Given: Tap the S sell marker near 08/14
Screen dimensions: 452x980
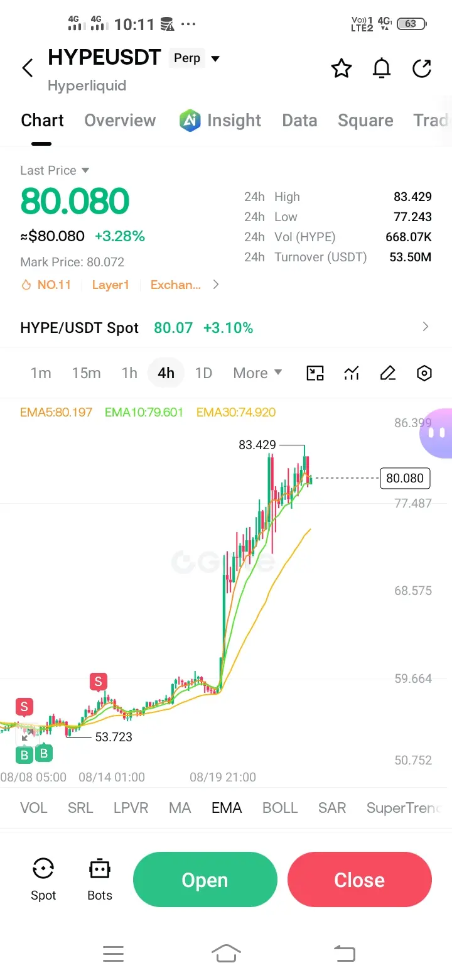Looking at the screenshot, I should pyautogui.click(x=98, y=682).
